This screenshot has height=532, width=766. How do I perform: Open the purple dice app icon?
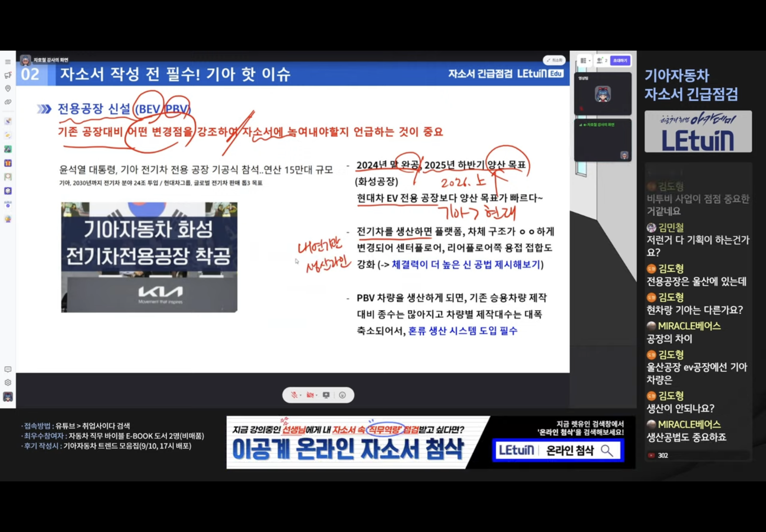[x=8, y=191]
